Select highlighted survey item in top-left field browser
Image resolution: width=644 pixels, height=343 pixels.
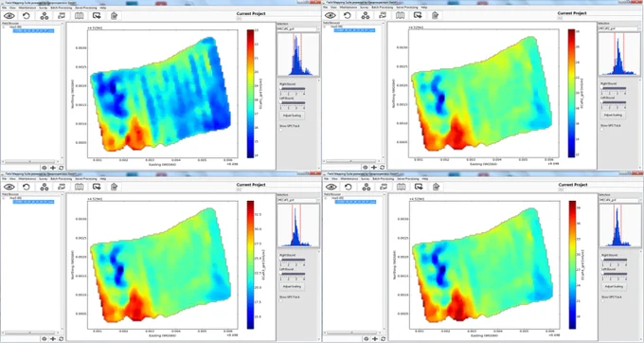click(33, 31)
